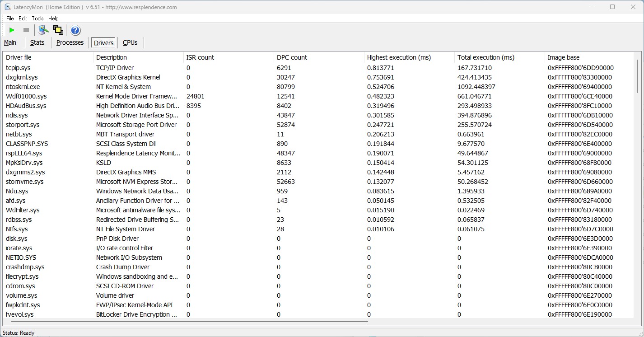Stop monitoring using the stop icon
Viewport: 644px width, 337px height.
(x=26, y=30)
